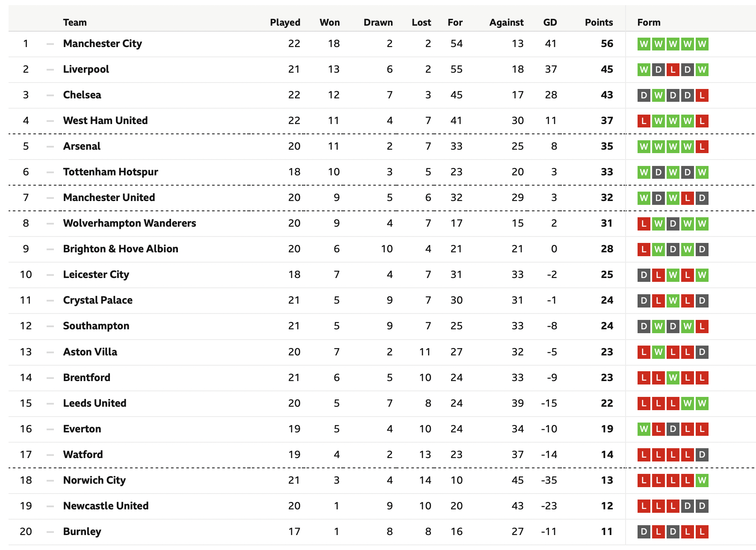Click the GD column header
756x550 pixels.
pos(550,22)
